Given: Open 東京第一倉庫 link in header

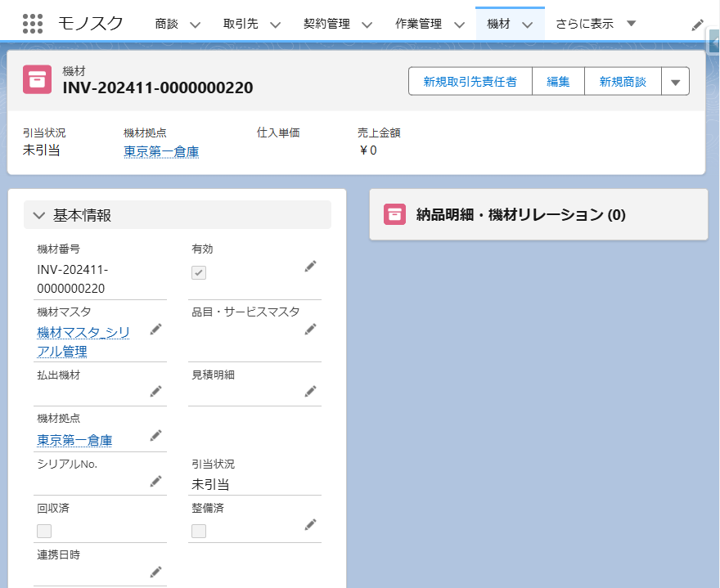Looking at the screenshot, I should [x=161, y=151].
